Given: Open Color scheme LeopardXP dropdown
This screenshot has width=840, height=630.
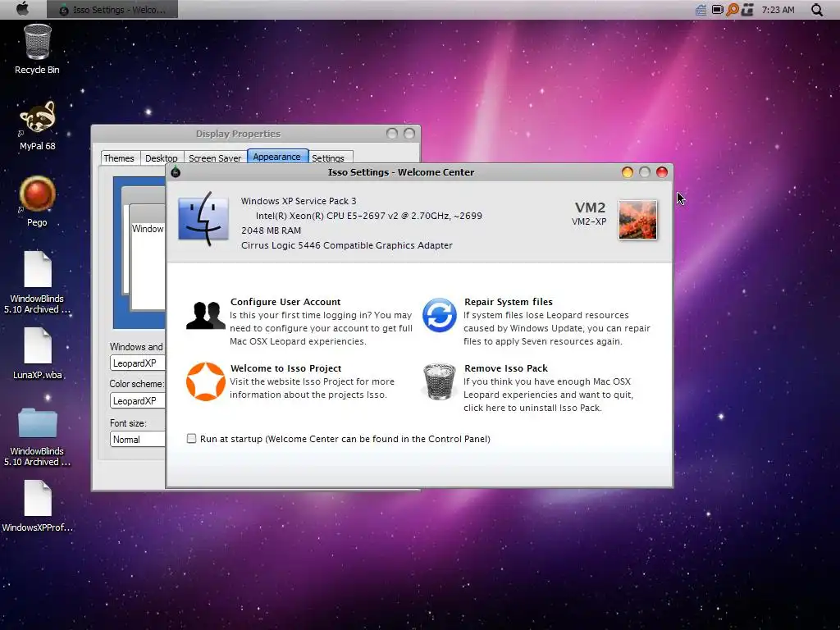Looking at the screenshot, I should click(x=138, y=400).
